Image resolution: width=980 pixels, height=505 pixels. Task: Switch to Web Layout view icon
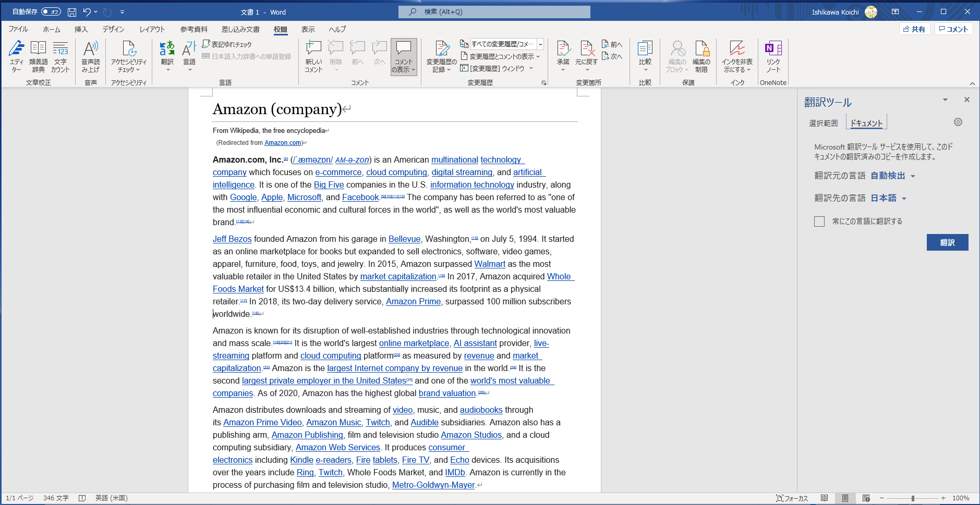tap(866, 498)
